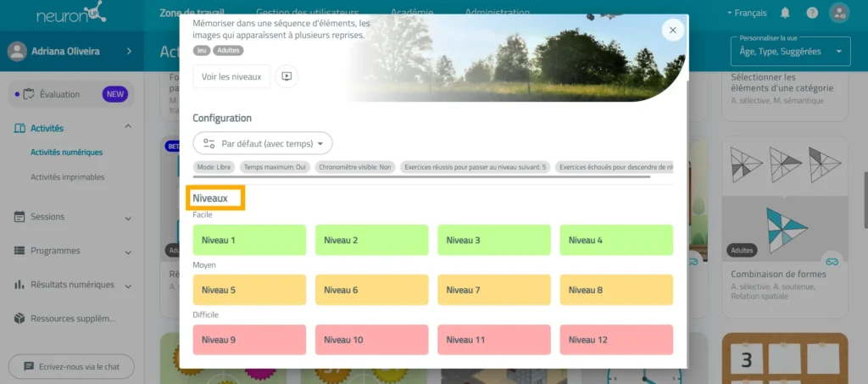This screenshot has height=384, width=868.
Task: Play the activity preview video
Action: 287,76
